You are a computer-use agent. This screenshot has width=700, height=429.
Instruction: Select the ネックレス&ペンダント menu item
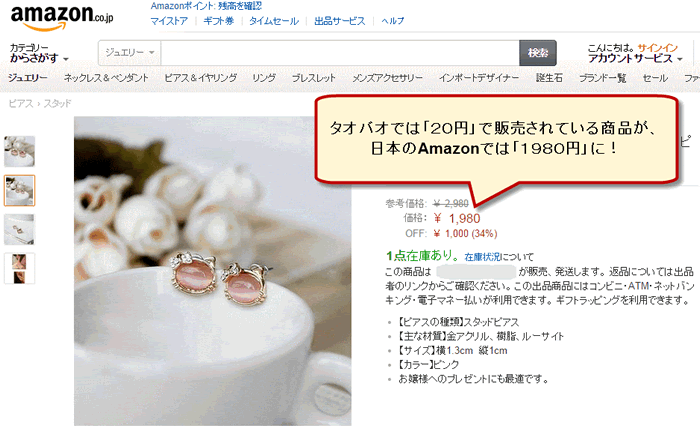106,78
